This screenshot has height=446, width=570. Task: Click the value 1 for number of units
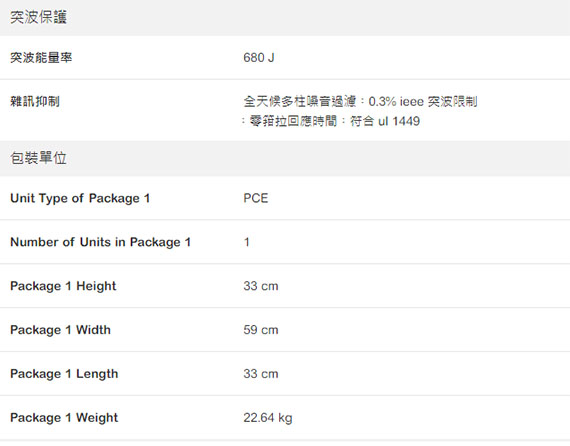[x=246, y=242]
